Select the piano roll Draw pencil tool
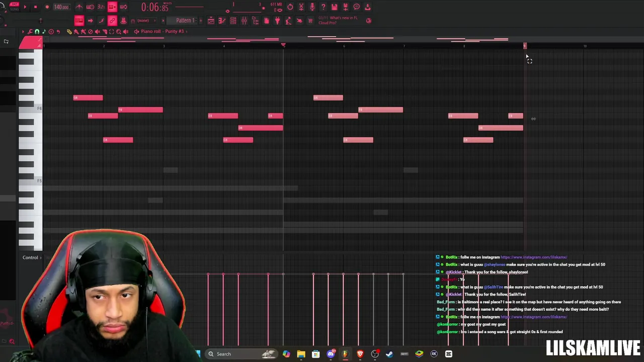The height and width of the screenshot is (362, 644). pyautogui.click(x=69, y=31)
